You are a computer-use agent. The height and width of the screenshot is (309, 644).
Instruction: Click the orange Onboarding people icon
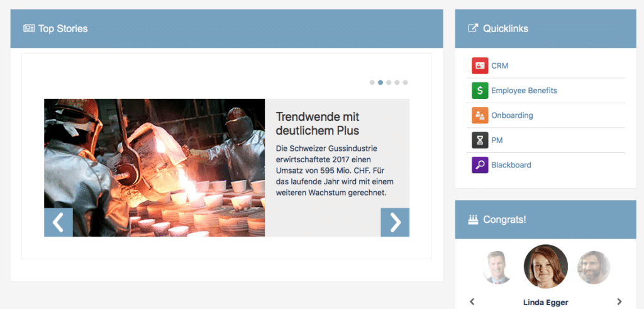(x=480, y=115)
